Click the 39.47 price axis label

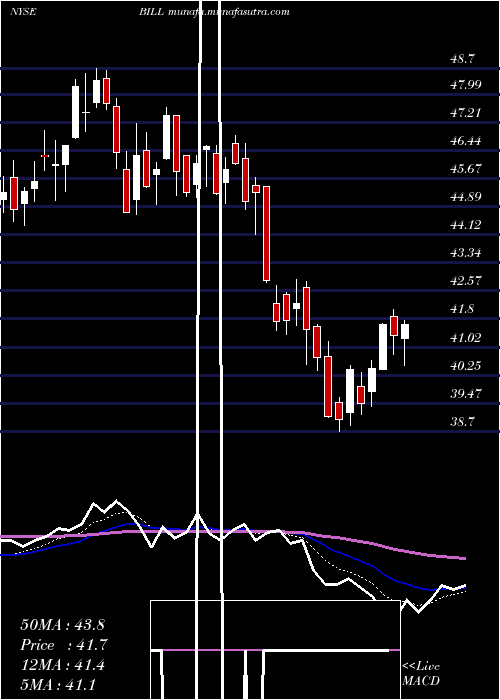(x=466, y=394)
